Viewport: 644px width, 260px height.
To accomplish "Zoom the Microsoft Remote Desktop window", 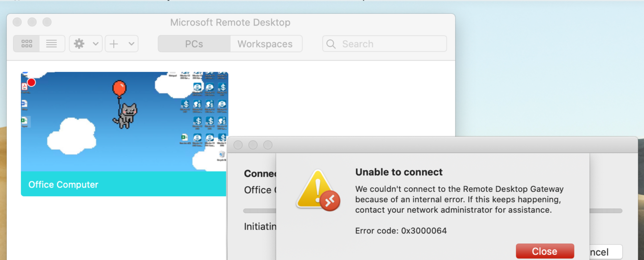I will coord(47,22).
